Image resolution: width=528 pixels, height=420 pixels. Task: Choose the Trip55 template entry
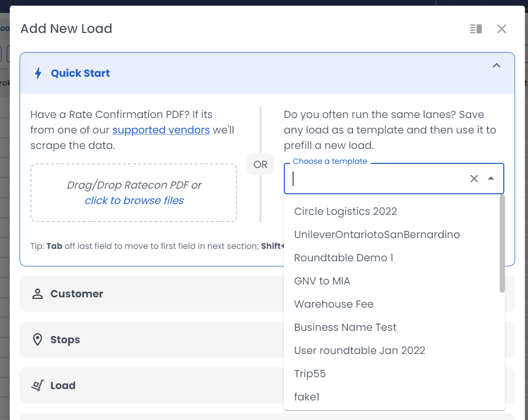(x=310, y=374)
